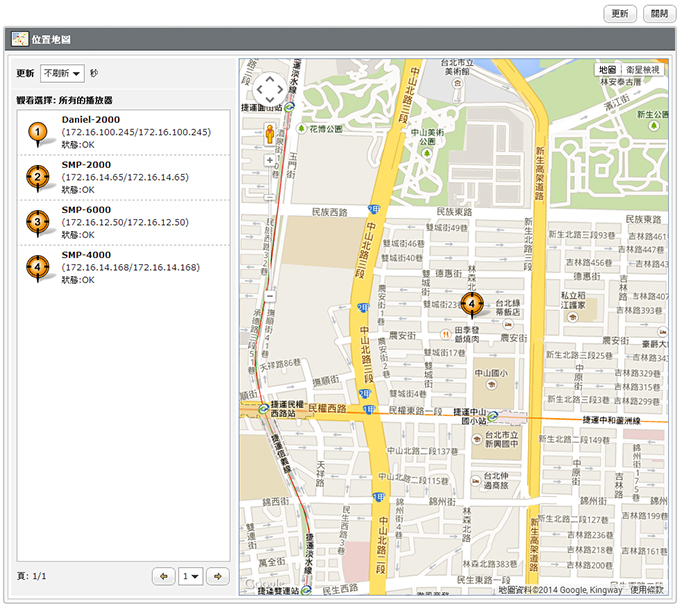
Task: Click the Street View pegman icon
Action: tap(270, 134)
